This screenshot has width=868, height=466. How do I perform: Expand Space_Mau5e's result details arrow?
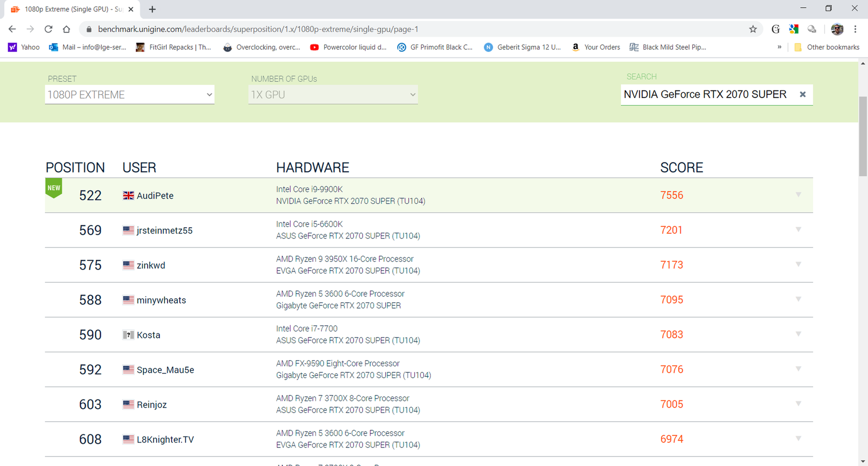[x=798, y=369]
